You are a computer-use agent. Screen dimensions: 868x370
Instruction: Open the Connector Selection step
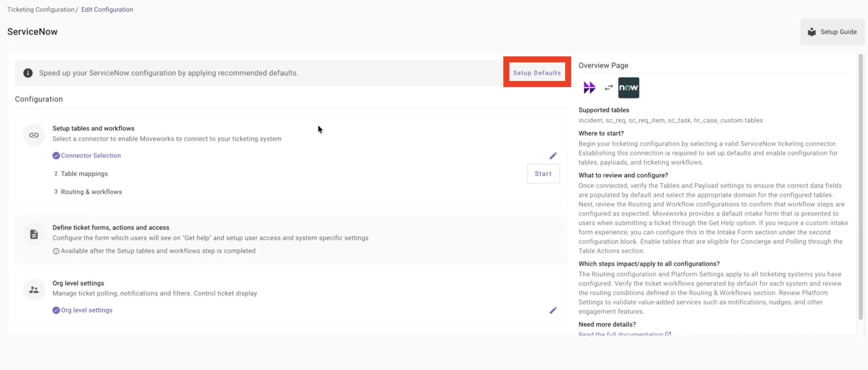coord(91,156)
